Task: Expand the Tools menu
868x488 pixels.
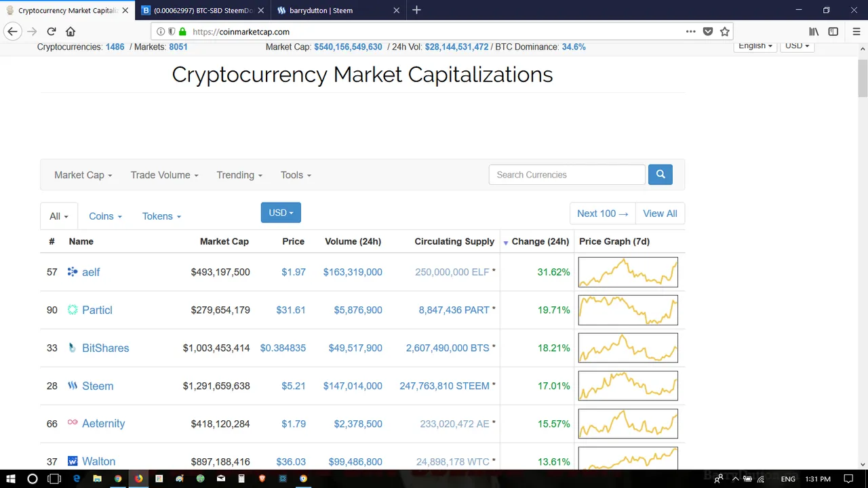Action: 296,175
